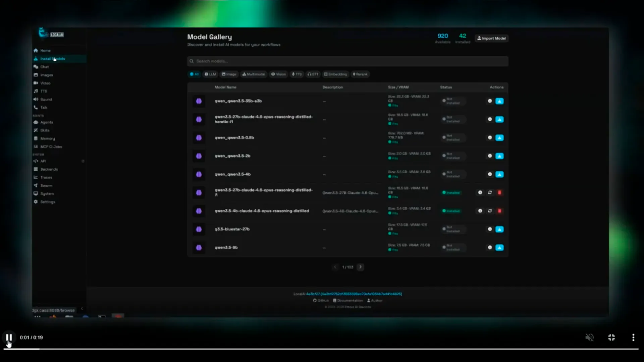The height and width of the screenshot is (362, 644).
Task: Click the Model Name column header
Action: point(225,87)
